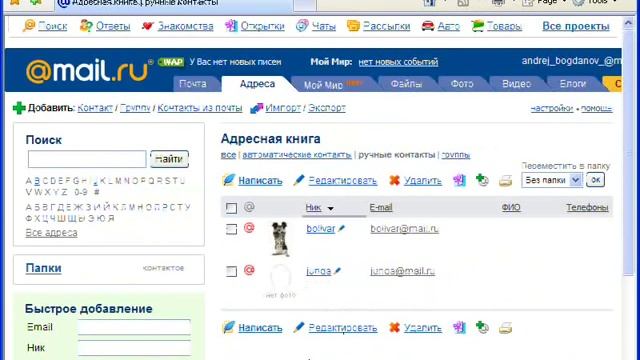The width and height of the screenshot is (640, 360).
Task: Click the Поиск magnifier icon in top bar
Action: (29, 26)
